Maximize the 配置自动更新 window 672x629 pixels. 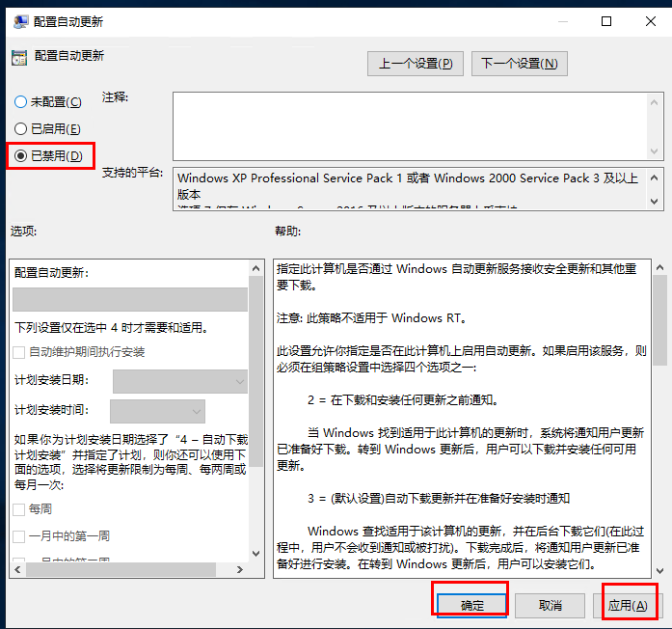[606, 21]
